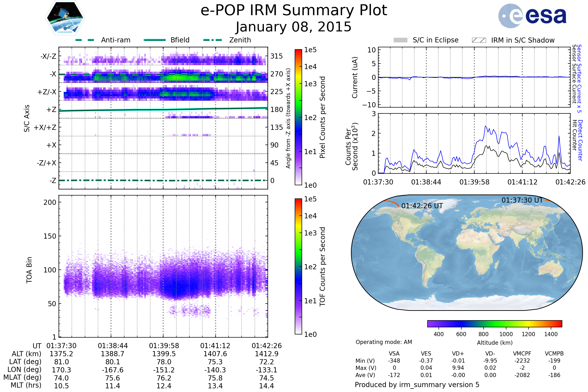Click the TOA Bin axis label

pyautogui.click(x=29, y=270)
